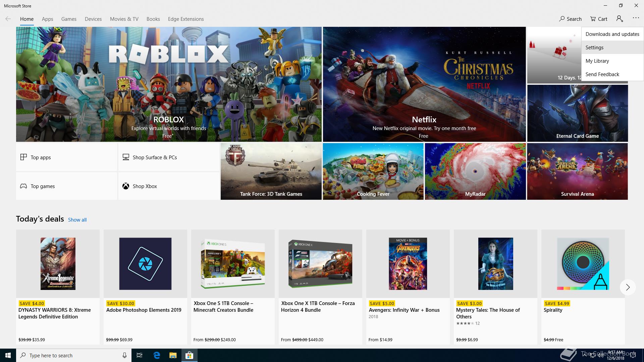Open Task View in taskbar
The image size is (644, 362).
[140, 355]
